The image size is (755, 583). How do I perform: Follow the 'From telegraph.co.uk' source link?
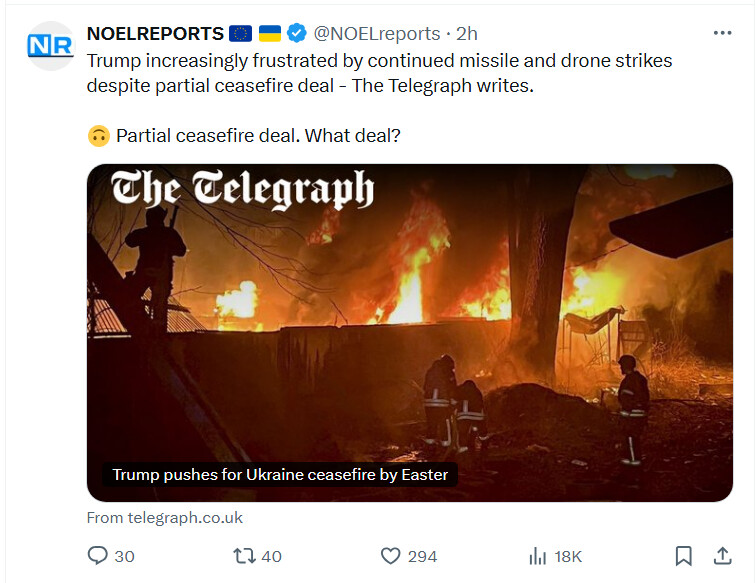click(x=165, y=518)
